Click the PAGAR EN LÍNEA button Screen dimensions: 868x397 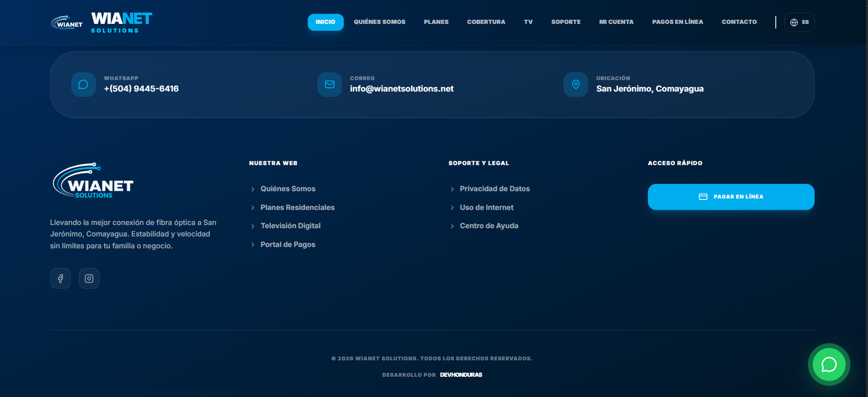tap(731, 197)
